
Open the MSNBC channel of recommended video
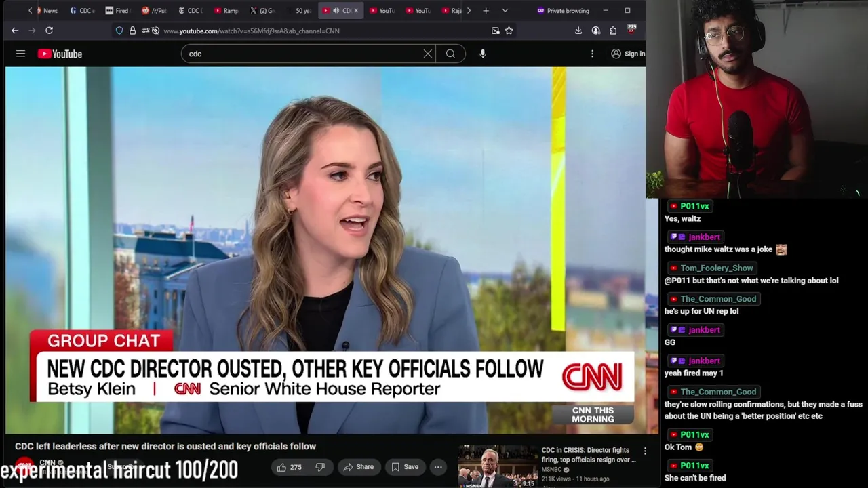pos(551,470)
